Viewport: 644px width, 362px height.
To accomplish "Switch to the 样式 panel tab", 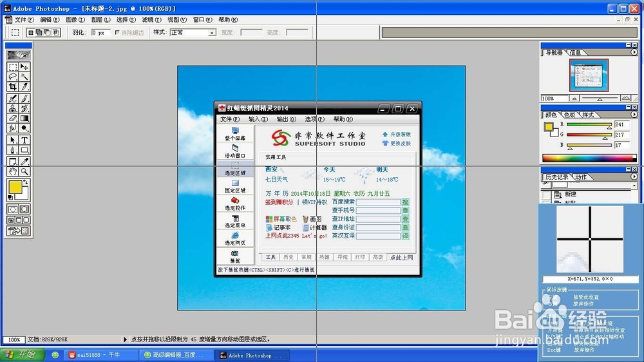I will [x=588, y=115].
